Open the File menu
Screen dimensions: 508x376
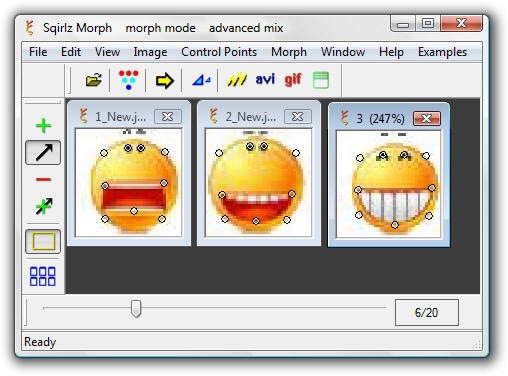coord(38,52)
